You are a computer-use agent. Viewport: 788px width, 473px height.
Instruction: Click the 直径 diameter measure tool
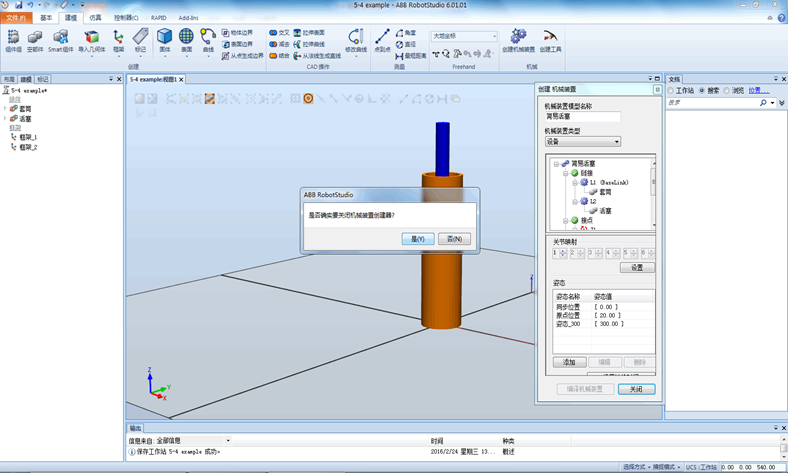[406, 44]
